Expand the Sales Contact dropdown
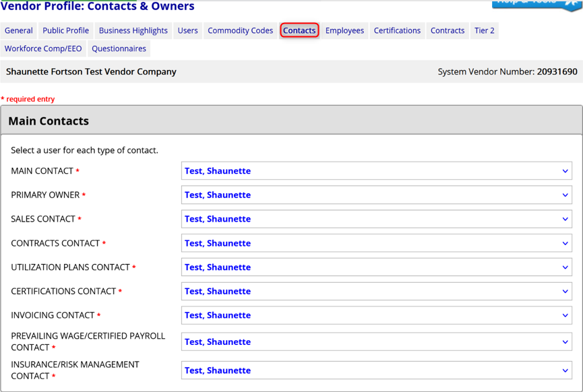583x392 pixels. 376,219
